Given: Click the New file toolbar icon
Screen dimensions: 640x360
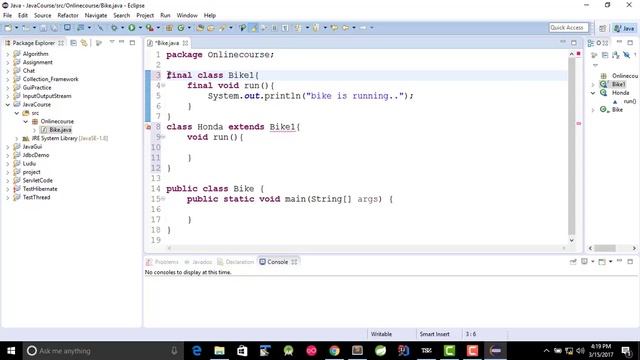Looking at the screenshot, I should click(x=8, y=28).
